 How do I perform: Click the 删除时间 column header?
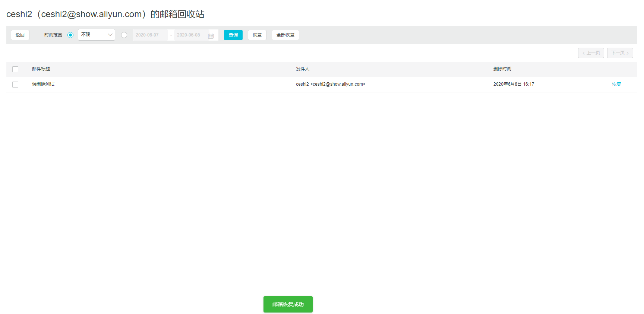click(502, 69)
